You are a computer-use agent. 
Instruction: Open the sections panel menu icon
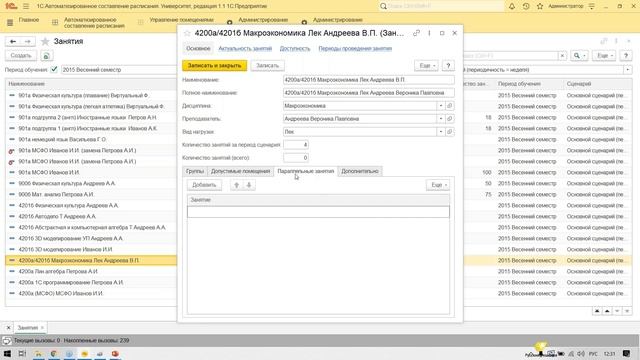point(10,23)
